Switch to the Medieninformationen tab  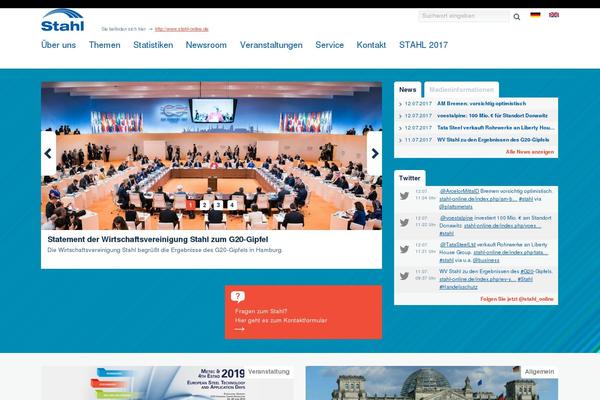(x=461, y=90)
